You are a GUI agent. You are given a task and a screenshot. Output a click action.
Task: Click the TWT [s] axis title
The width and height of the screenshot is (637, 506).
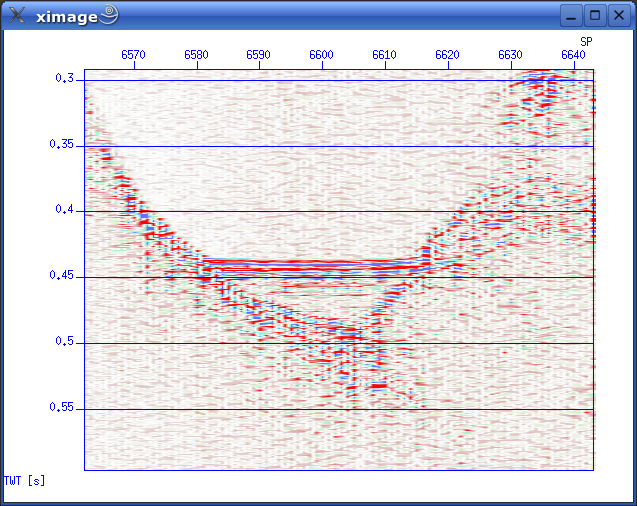click(x=24, y=481)
